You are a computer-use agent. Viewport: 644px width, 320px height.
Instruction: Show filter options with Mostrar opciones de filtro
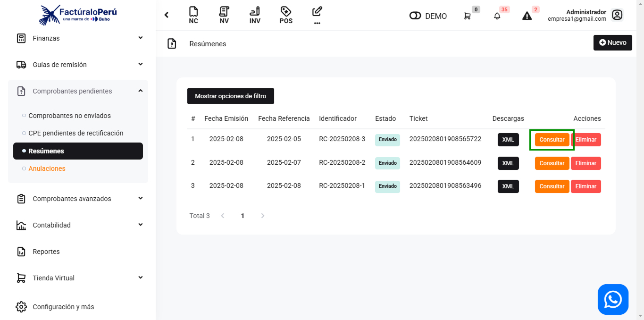(x=230, y=96)
